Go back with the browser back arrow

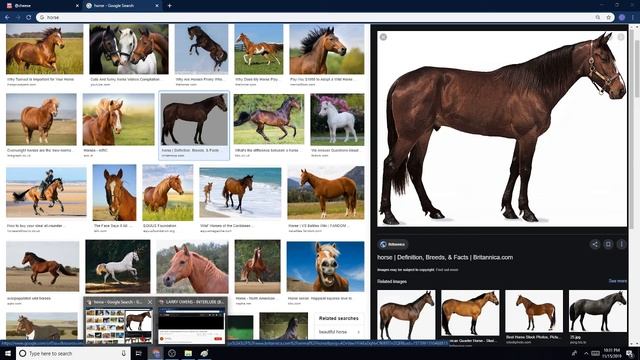coord(7,18)
